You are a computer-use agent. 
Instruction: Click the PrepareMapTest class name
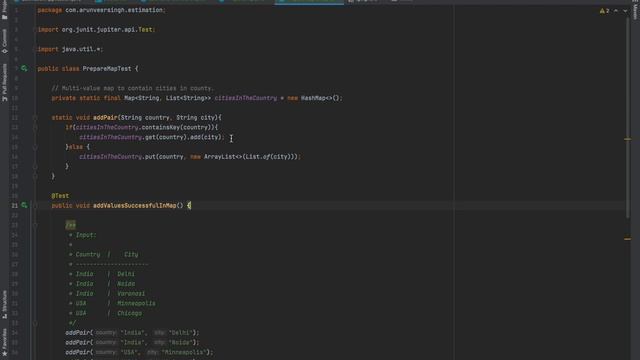[107, 69]
